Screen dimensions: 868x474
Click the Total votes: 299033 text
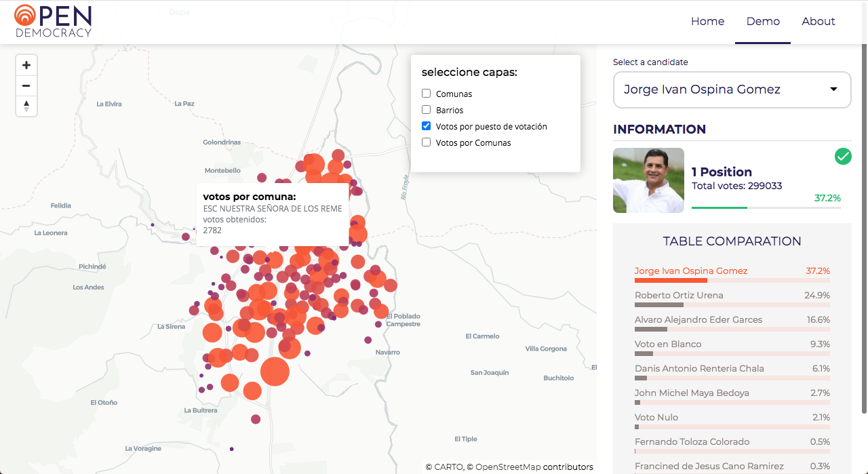(737, 186)
